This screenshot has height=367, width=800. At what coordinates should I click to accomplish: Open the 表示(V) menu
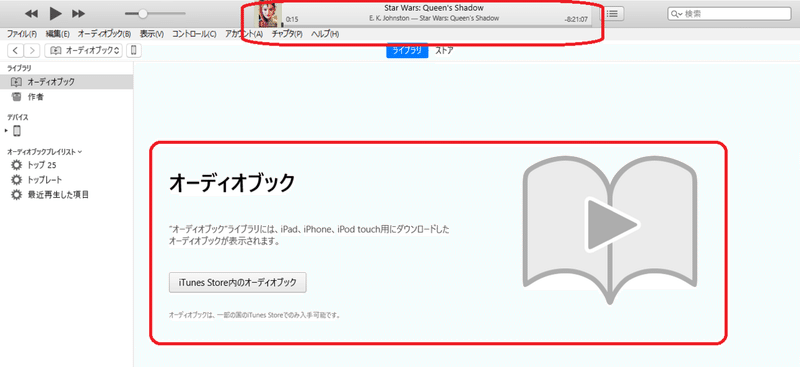152,34
